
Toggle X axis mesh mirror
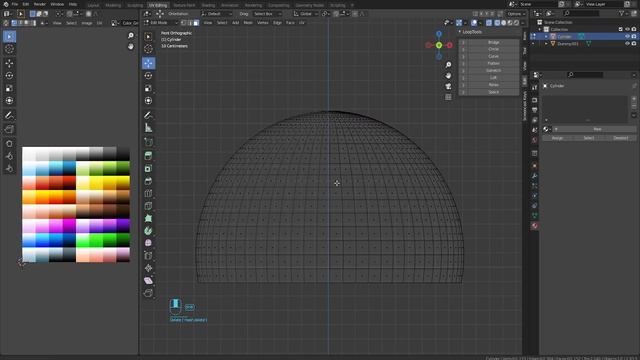481,14
